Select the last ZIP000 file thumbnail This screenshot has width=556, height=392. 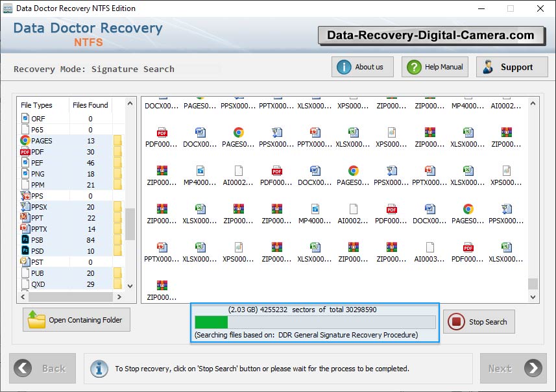tap(162, 291)
